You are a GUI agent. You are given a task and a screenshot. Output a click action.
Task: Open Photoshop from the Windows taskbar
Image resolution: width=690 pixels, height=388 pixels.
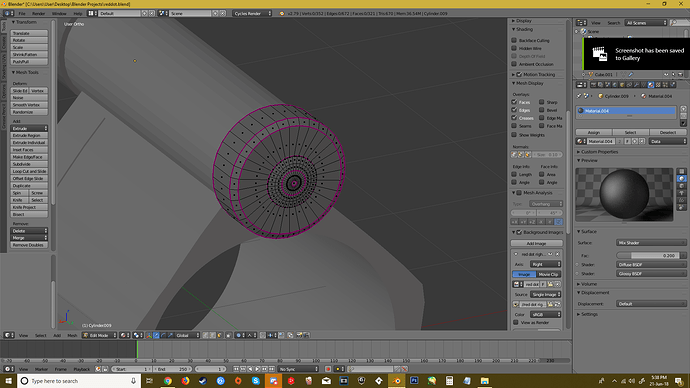[414, 381]
